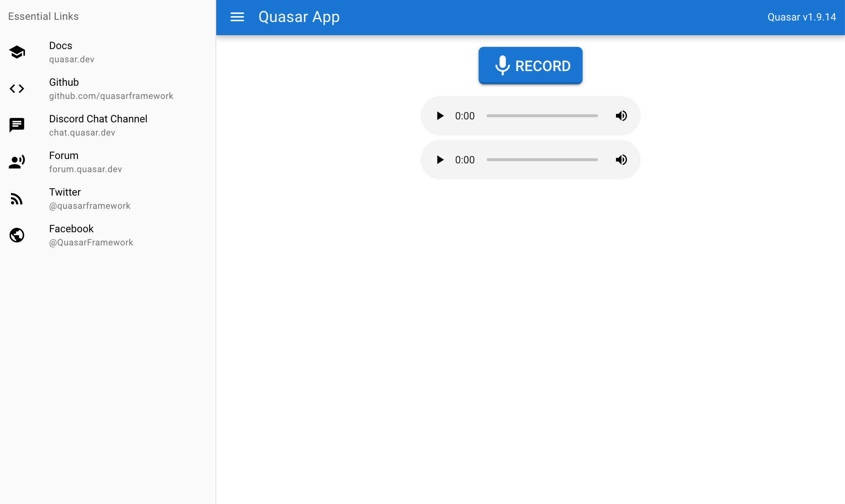
Task: Click the Discord Chat Channel icon
Action: pyautogui.click(x=16, y=125)
